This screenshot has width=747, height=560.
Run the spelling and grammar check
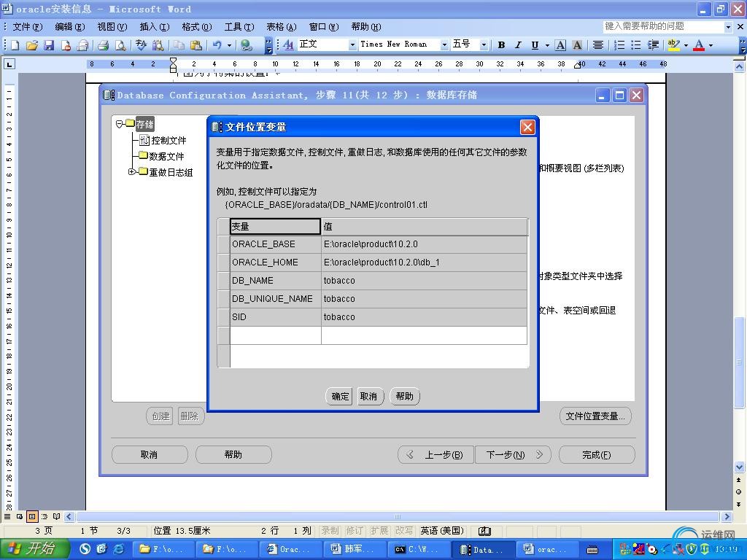coord(141,45)
